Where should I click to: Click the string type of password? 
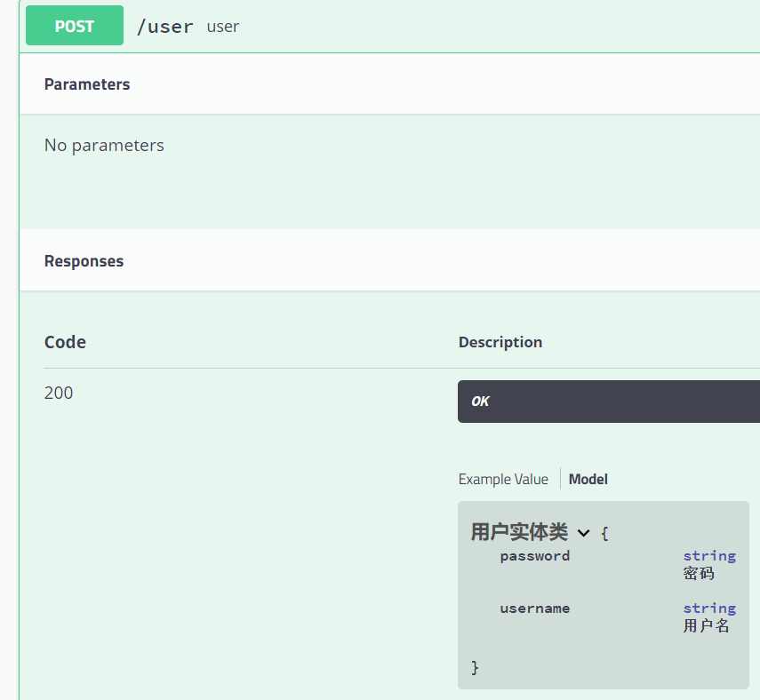click(709, 555)
